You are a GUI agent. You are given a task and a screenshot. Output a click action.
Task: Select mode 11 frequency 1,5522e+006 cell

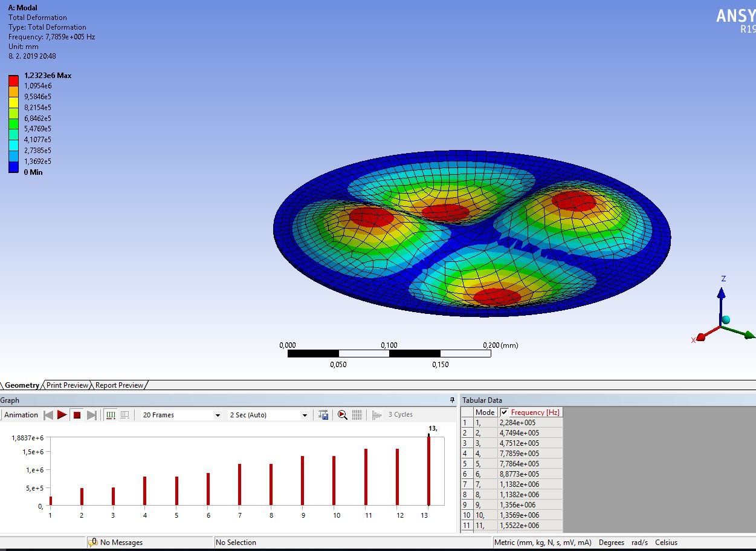pos(531,526)
